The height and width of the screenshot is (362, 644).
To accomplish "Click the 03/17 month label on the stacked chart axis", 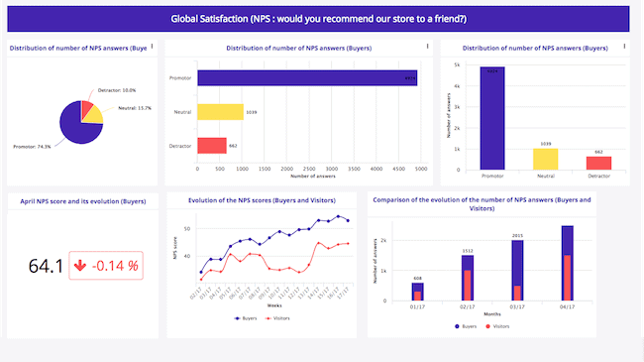I will point(517,307).
